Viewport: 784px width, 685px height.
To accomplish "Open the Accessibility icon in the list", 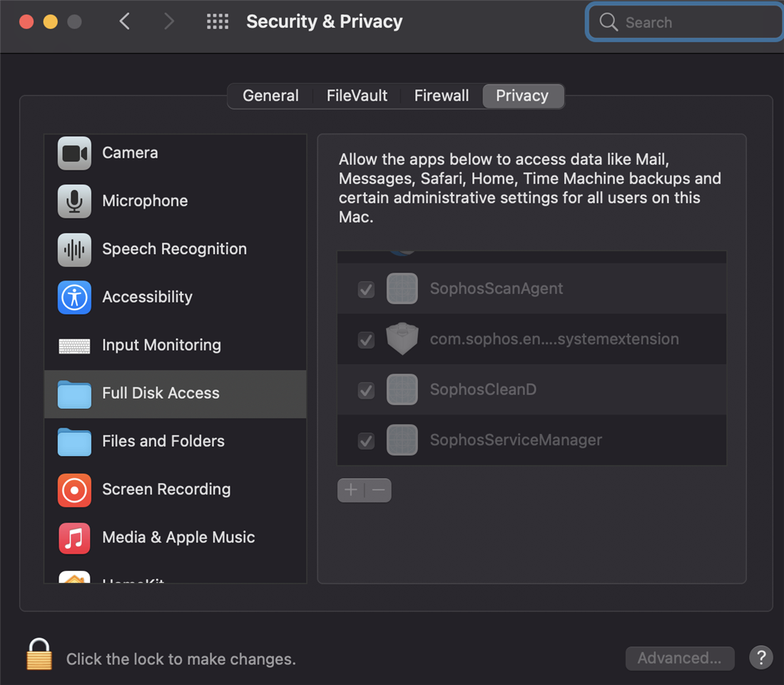I will [x=74, y=297].
